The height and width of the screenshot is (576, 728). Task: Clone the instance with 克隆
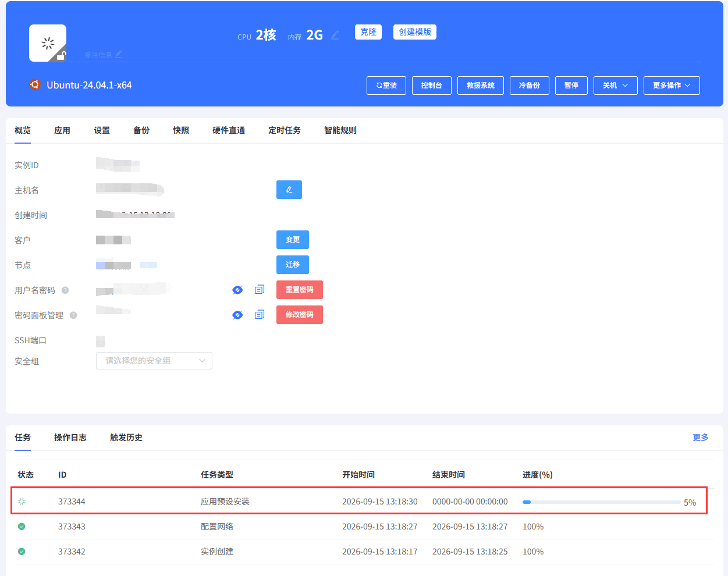point(368,32)
